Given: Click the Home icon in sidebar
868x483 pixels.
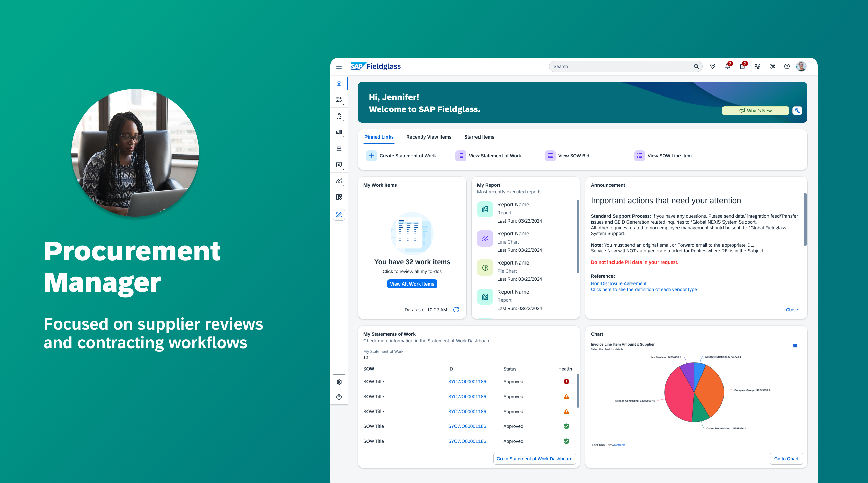Looking at the screenshot, I should pos(339,83).
